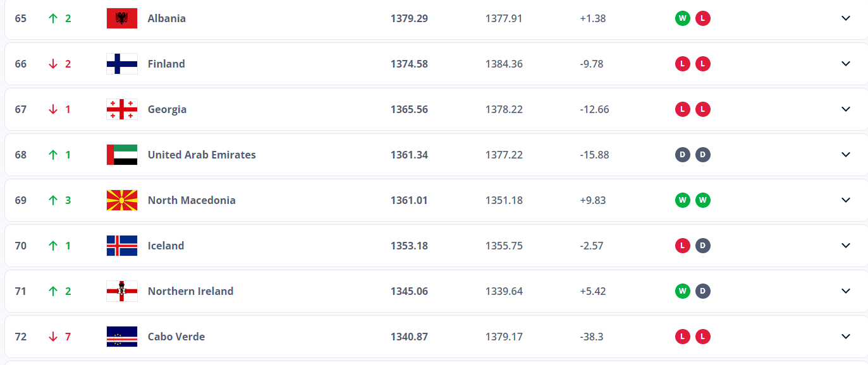The image size is (868, 365).
Task: Open the North Macedonia team link
Action: (192, 200)
